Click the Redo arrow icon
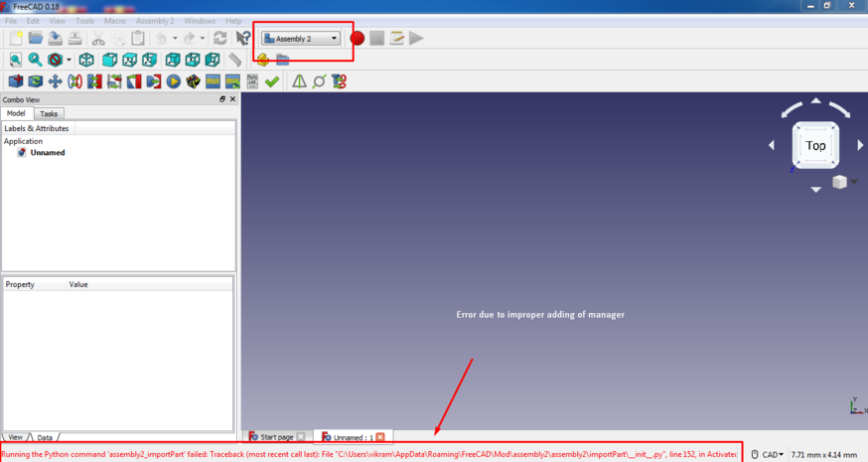 click(x=189, y=38)
